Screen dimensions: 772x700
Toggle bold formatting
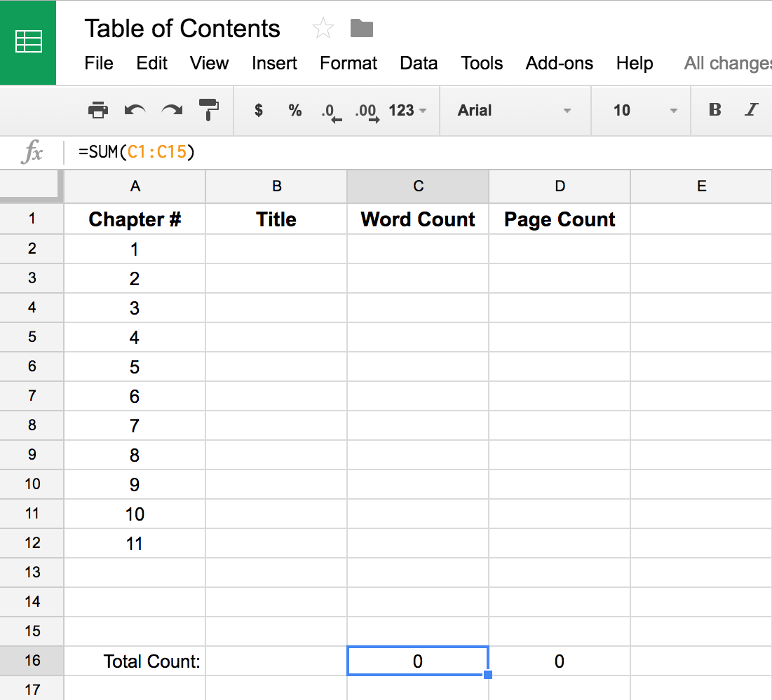click(715, 110)
